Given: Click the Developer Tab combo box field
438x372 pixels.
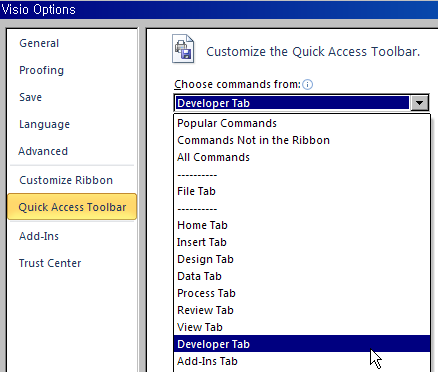Looking at the screenshot, I should pos(292,103).
